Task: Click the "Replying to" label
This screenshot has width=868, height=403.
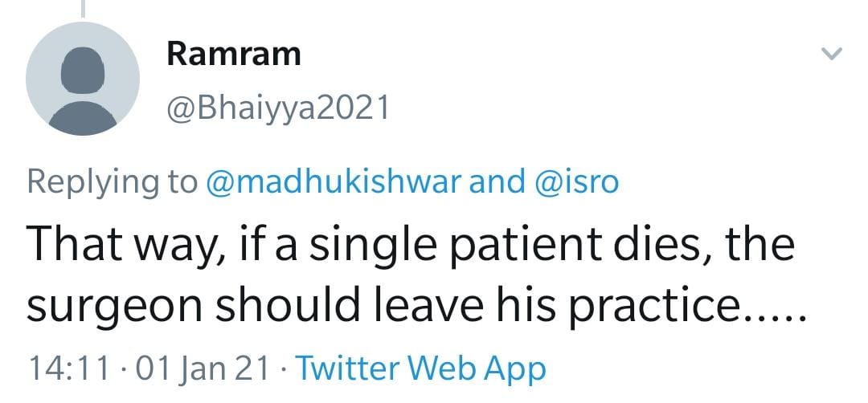Action: (111, 181)
